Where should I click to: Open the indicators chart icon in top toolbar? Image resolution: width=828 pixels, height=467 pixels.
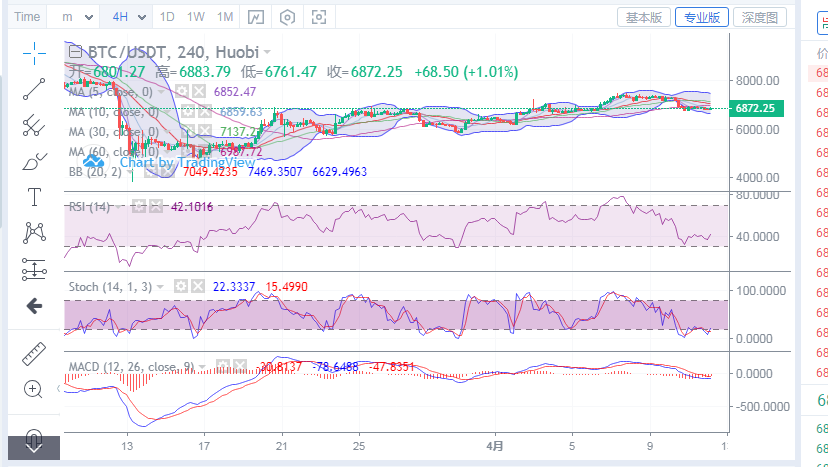coord(257,17)
